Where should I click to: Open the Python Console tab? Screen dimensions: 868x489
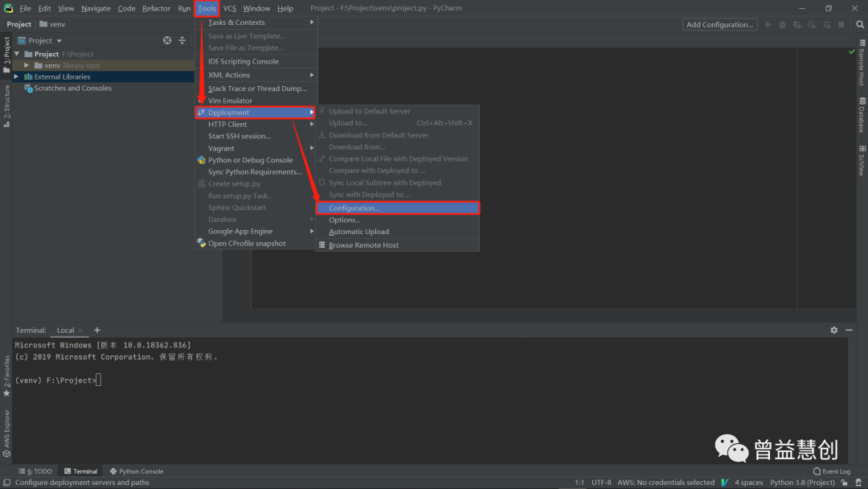[x=136, y=471]
